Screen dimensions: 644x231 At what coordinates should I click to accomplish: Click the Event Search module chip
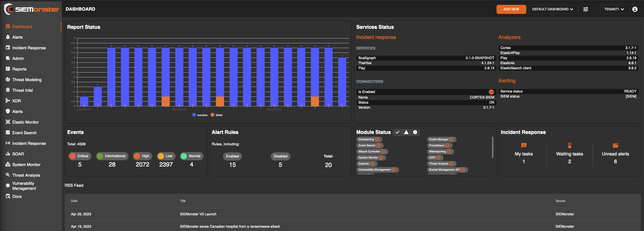click(370, 145)
